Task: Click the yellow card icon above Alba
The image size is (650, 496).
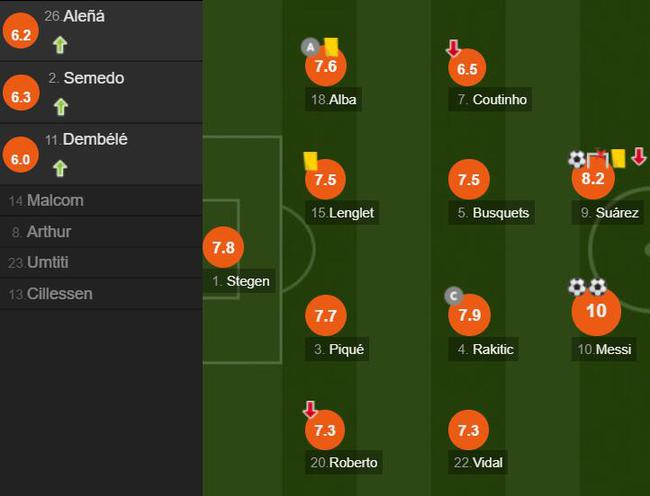Action: tap(332, 47)
